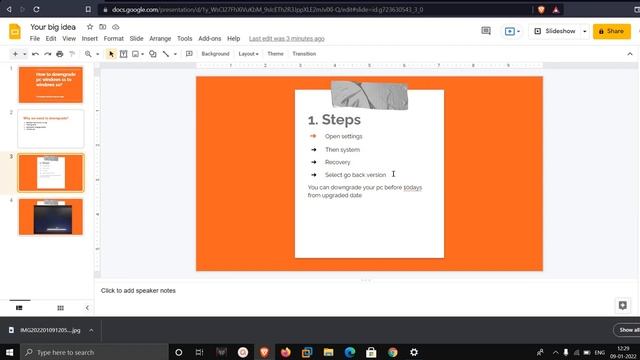Select slide 1 thumbnail
Viewport: 640px width, 360px height.
pyautogui.click(x=51, y=85)
